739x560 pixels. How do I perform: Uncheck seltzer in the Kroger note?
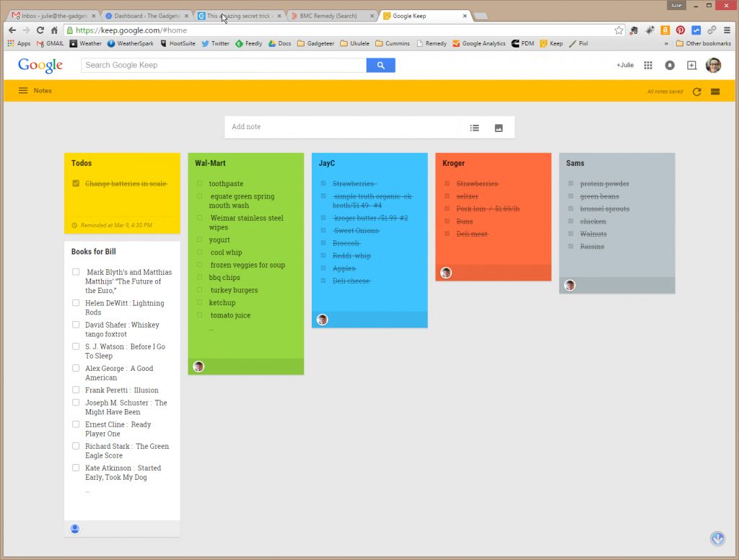pyautogui.click(x=447, y=196)
